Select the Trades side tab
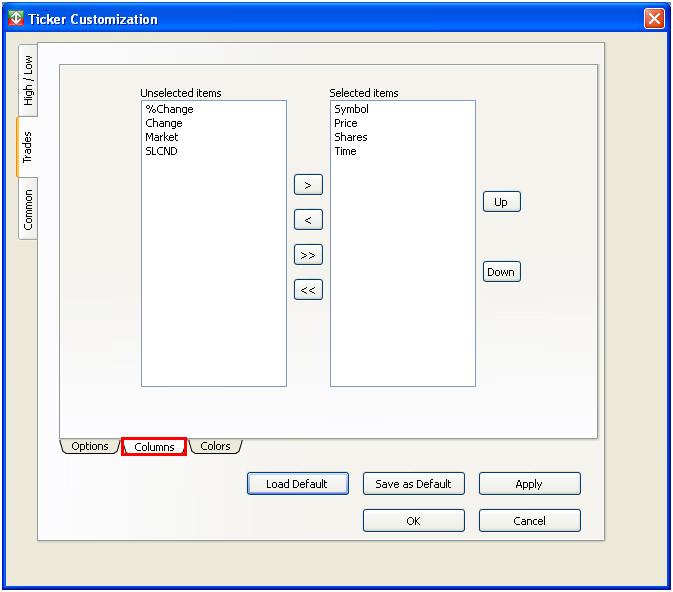 27,147
